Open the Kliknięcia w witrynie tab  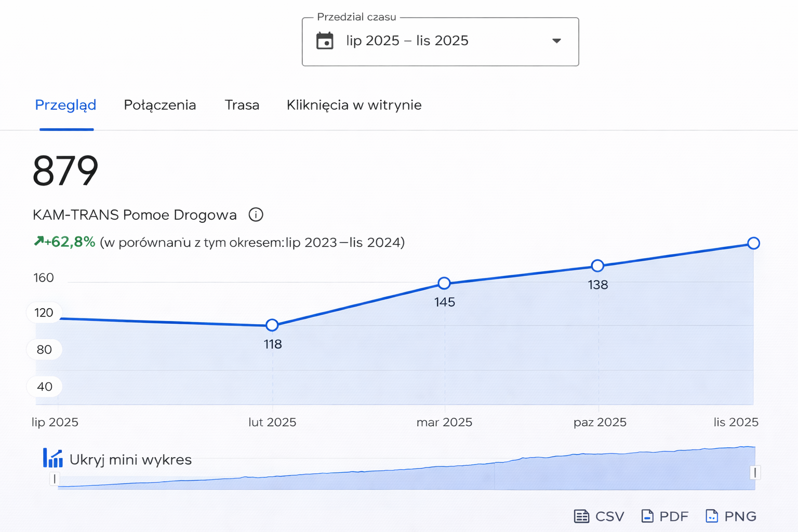[x=354, y=105]
